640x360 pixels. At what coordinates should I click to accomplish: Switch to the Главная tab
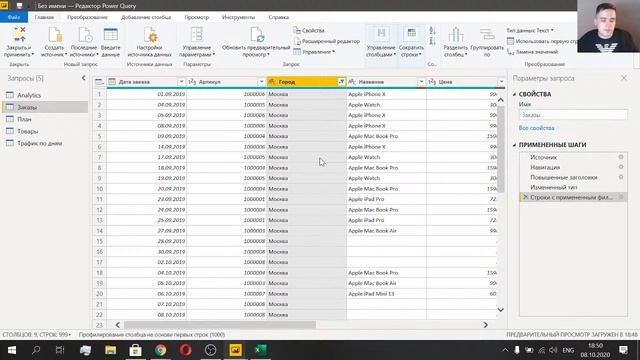(44, 17)
